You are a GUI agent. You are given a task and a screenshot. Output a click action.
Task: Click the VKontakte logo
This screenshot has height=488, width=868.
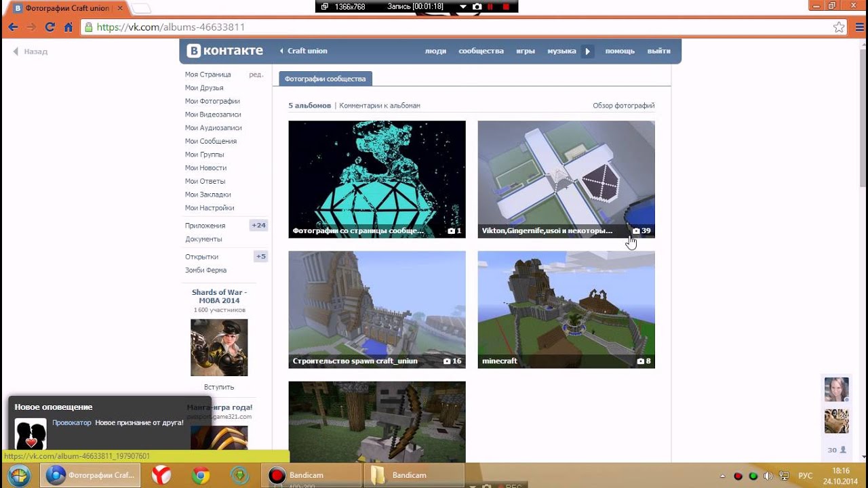coord(225,51)
